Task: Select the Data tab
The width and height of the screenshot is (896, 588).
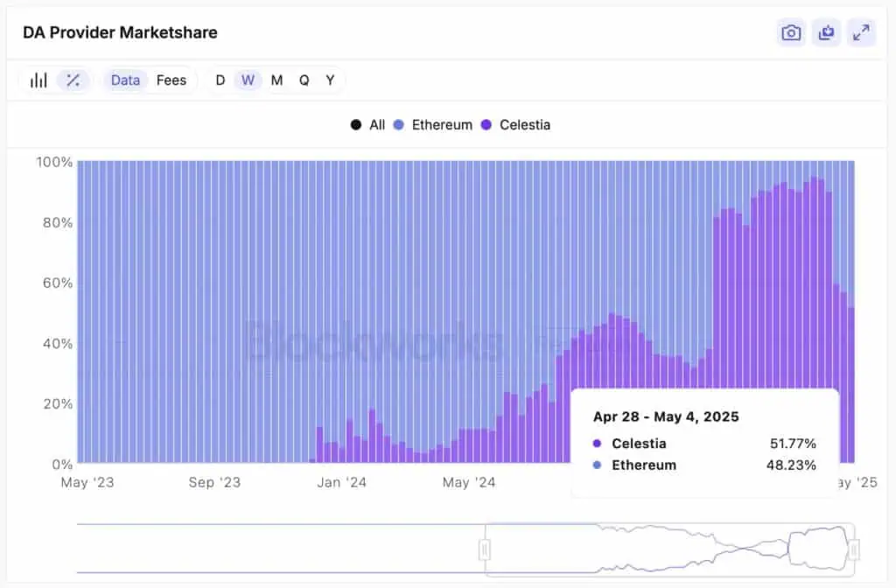Action: tap(125, 80)
